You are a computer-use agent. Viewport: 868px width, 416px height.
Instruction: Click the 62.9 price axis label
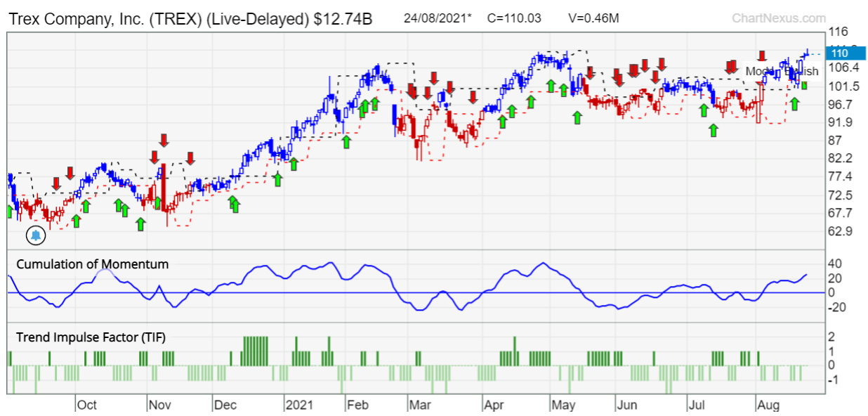[841, 231]
